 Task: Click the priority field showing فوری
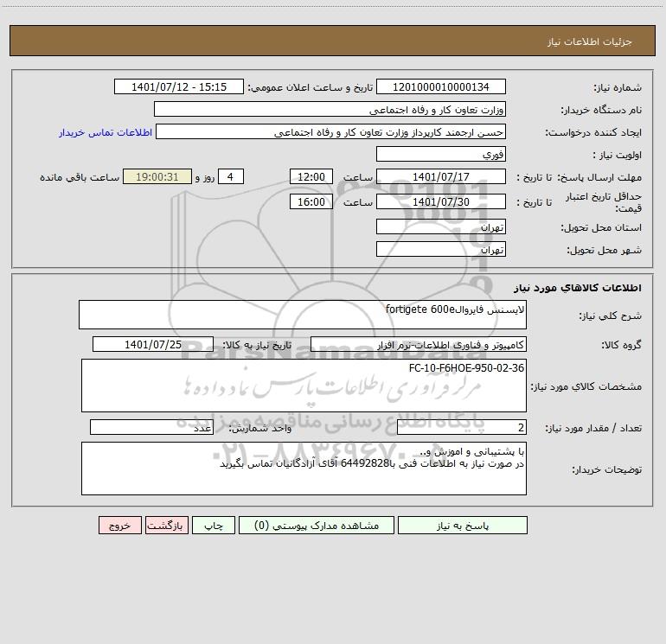(441, 154)
